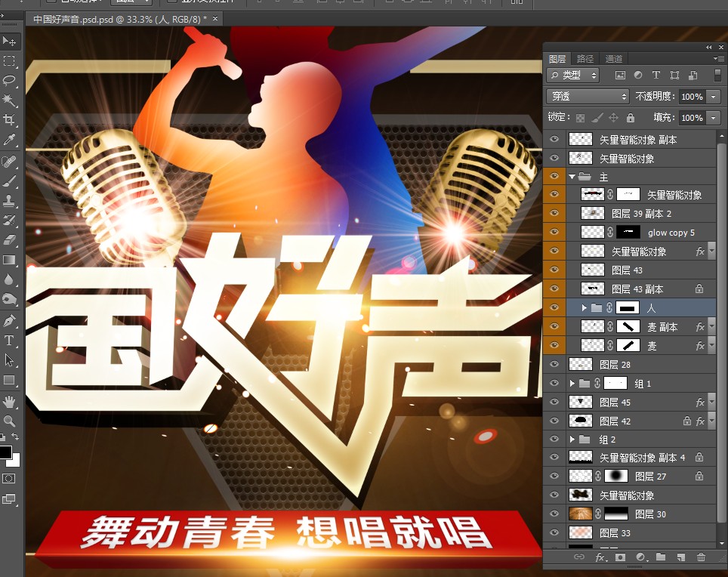
Task: Filter layers by smart objects icon
Action: pyautogui.click(x=693, y=76)
